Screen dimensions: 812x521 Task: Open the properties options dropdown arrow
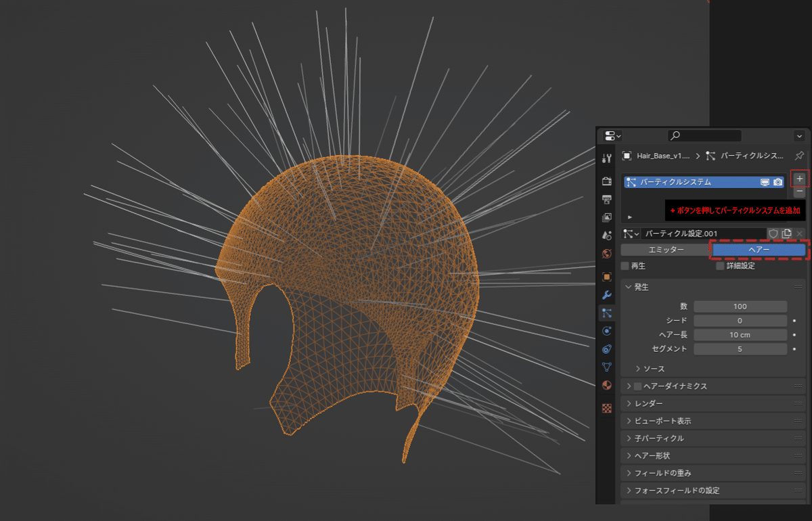coord(799,136)
